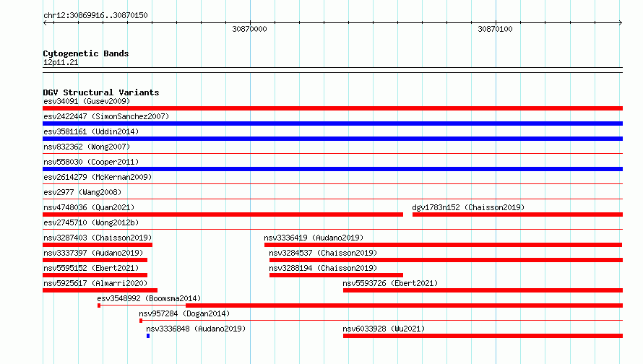Viewport: 643px width, 364px height.
Task: Click ruler position 30870100
Action: tap(496, 29)
